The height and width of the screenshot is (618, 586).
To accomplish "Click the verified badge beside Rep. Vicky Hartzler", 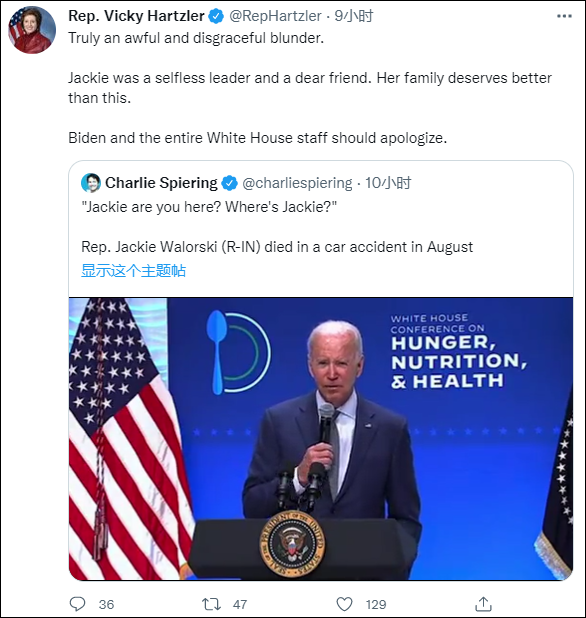I will tap(216, 16).
